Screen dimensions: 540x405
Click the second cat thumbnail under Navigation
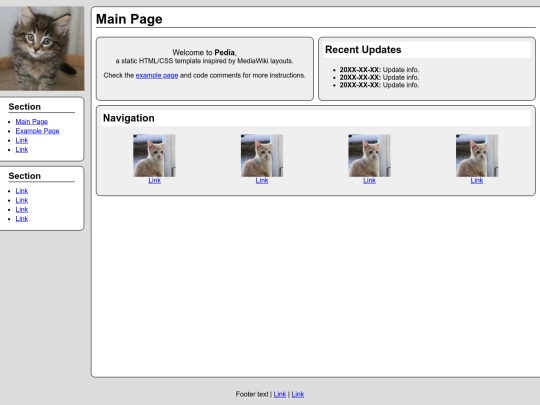262,156
